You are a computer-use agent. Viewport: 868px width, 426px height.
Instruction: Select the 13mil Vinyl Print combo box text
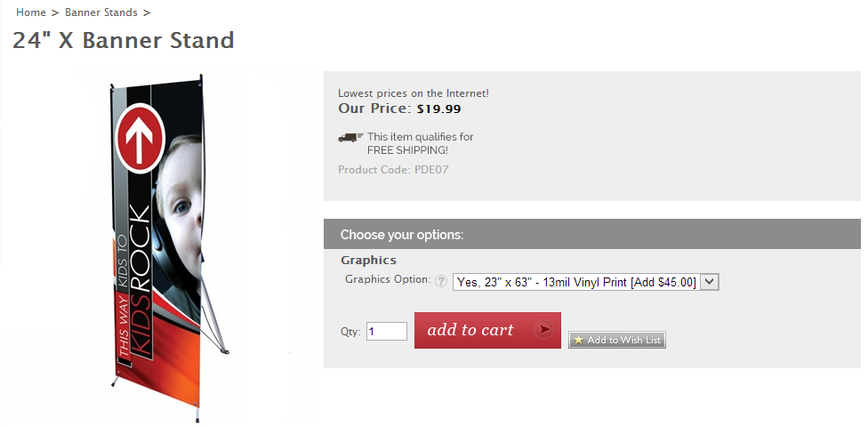pos(575,282)
